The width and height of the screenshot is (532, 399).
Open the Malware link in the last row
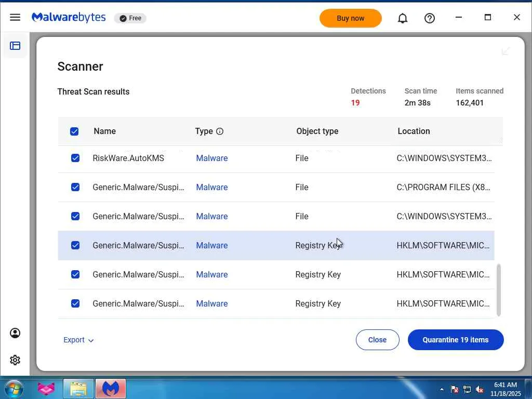click(212, 303)
